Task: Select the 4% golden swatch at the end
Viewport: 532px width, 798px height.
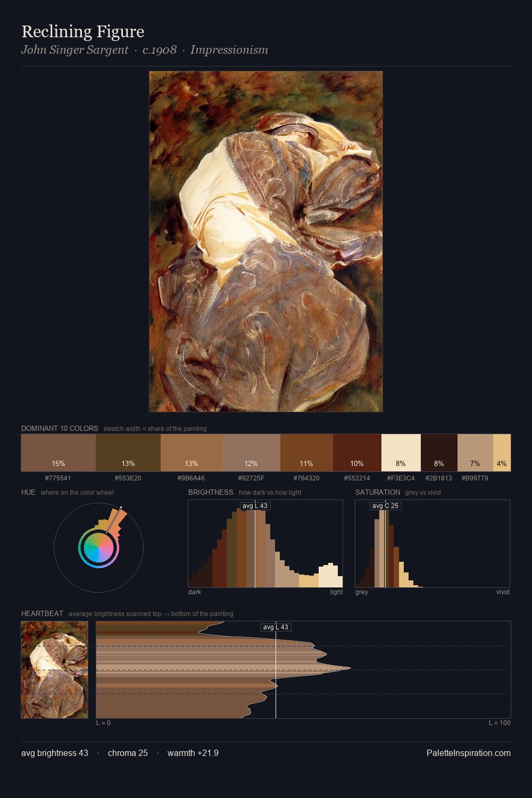Action: (x=502, y=453)
